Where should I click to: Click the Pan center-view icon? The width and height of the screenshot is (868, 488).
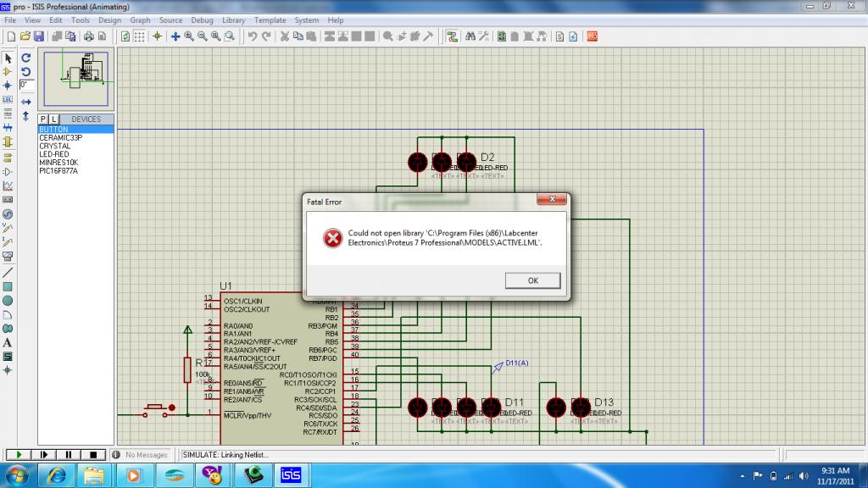[175, 36]
